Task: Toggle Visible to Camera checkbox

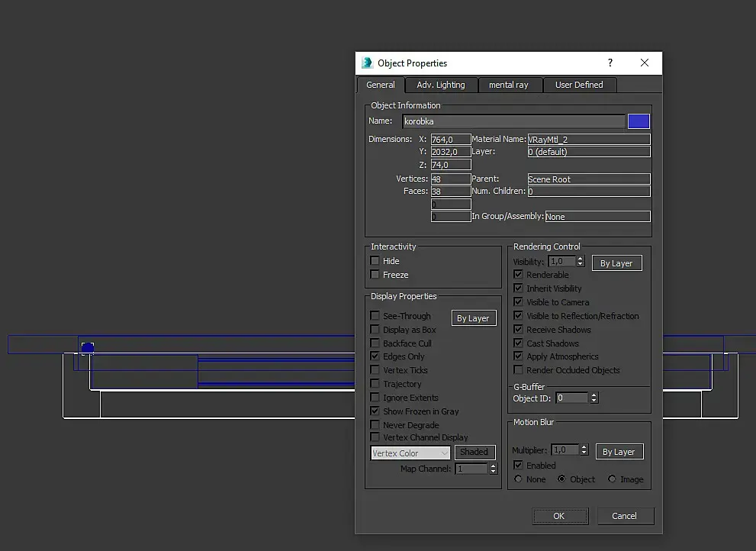Action: click(x=518, y=302)
